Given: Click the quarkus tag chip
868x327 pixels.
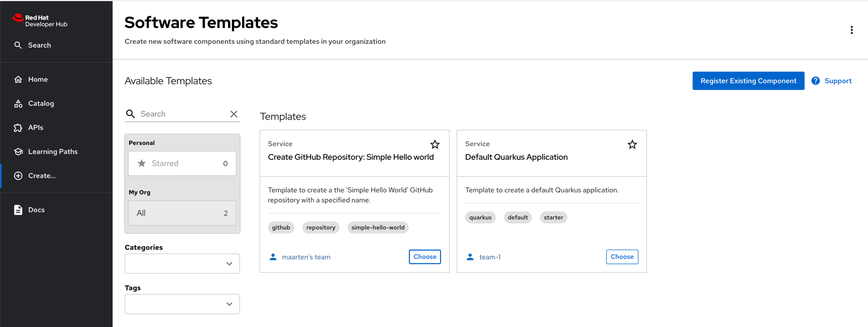Looking at the screenshot, I should 480,217.
